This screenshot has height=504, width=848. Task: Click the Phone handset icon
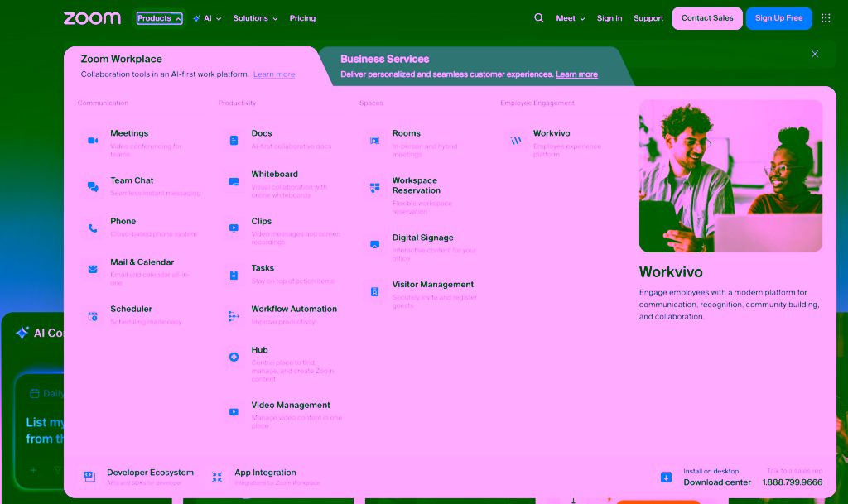pos(93,228)
